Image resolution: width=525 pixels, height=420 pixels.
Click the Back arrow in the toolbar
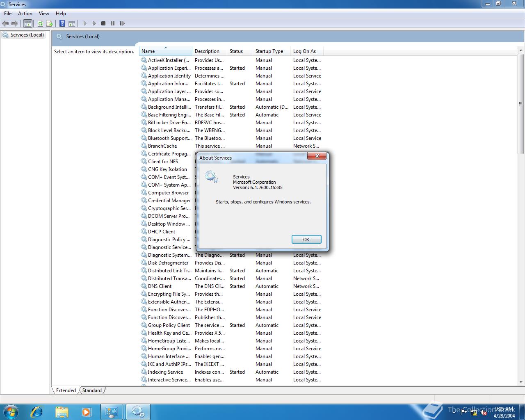coord(5,23)
